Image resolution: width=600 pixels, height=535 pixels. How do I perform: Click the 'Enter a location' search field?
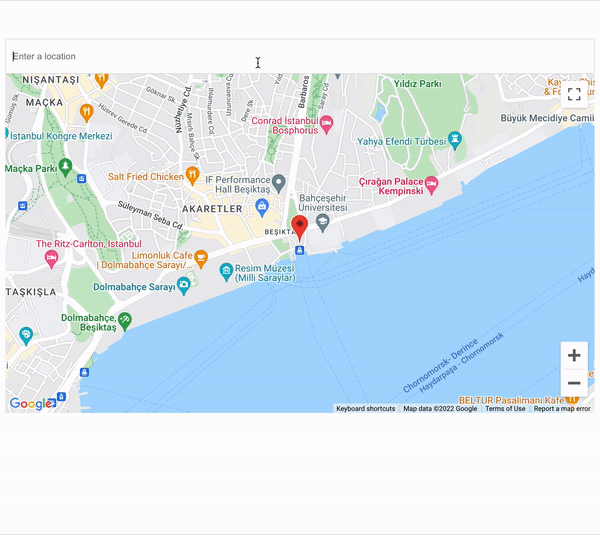[300, 56]
